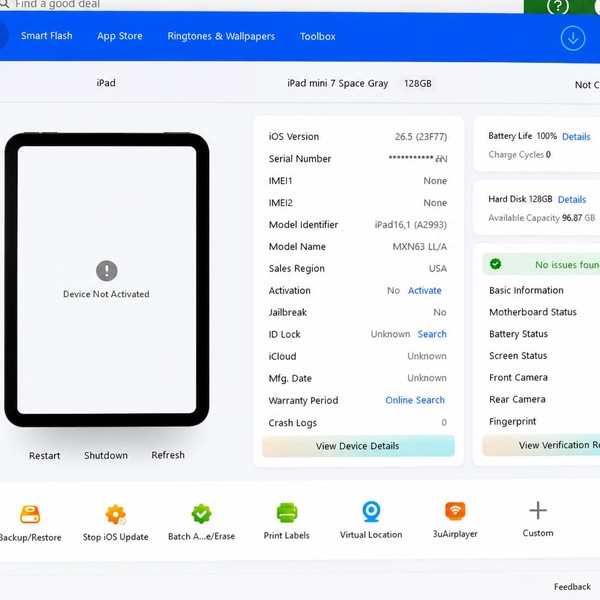
Task: Select the Basic Information row
Action: [526, 290]
